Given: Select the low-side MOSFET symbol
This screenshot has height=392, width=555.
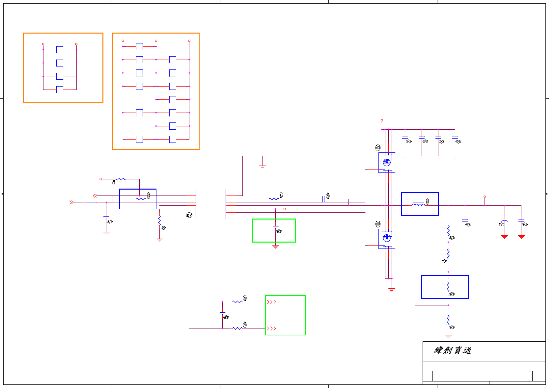Looking at the screenshot, I should click(387, 238).
